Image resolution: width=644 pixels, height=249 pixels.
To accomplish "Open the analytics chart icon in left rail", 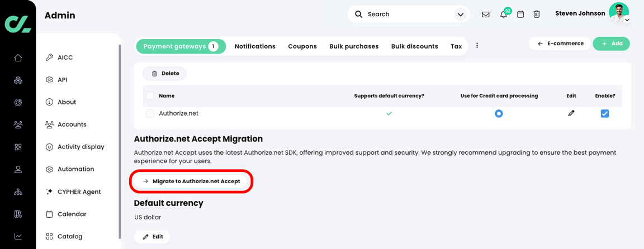I will pyautogui.click(x=18, y=236).
